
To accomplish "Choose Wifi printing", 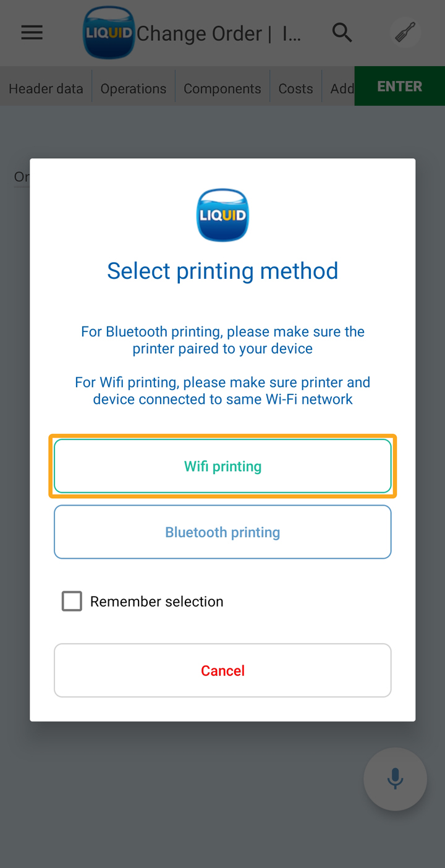I will coord(222,466).
